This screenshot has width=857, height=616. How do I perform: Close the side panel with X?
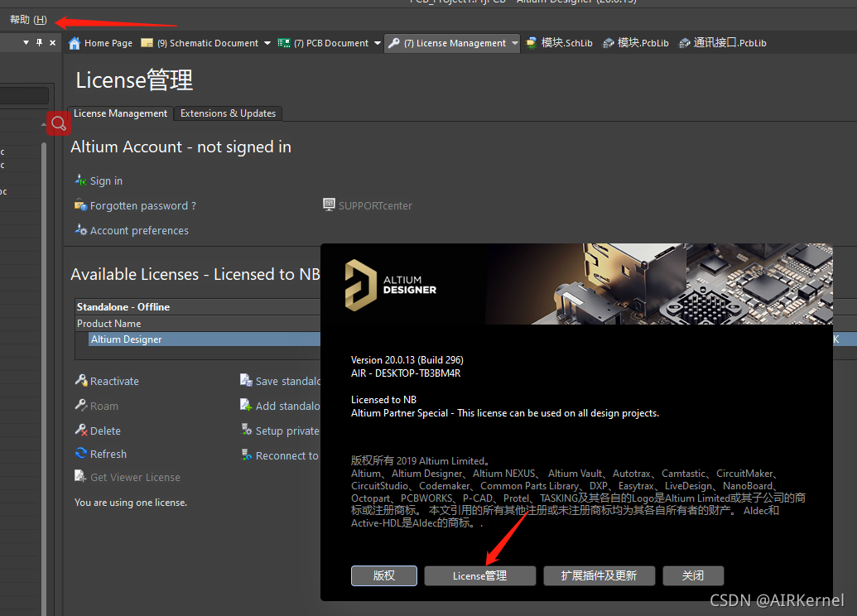52,42
